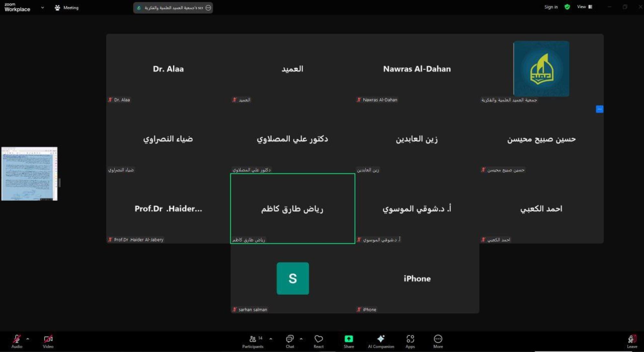644x352 pixels.
Task: Open the Apps menu
Action: pos(410,341)
